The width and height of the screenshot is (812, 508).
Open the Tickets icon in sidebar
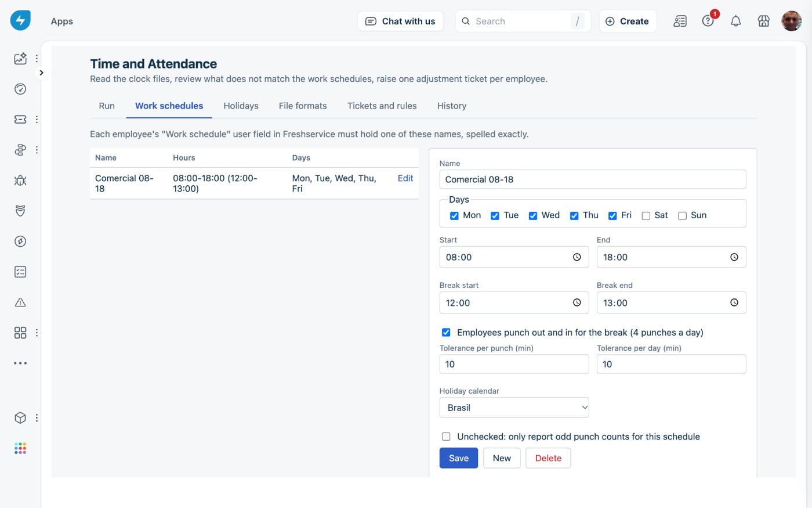(20, 120)
